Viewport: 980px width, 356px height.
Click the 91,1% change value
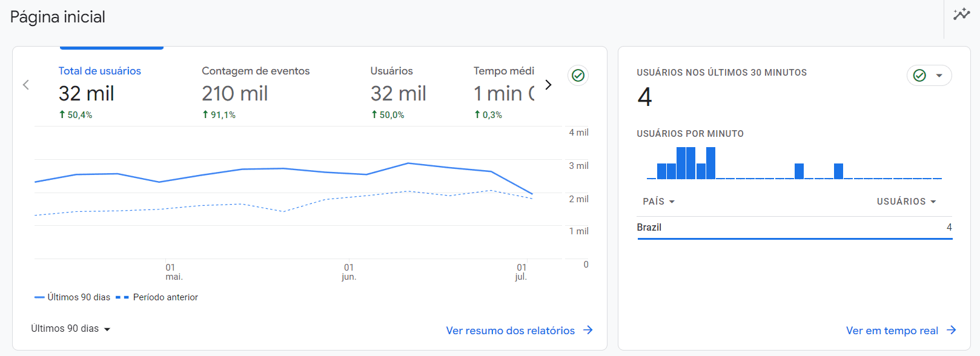(x=219, y=114)
